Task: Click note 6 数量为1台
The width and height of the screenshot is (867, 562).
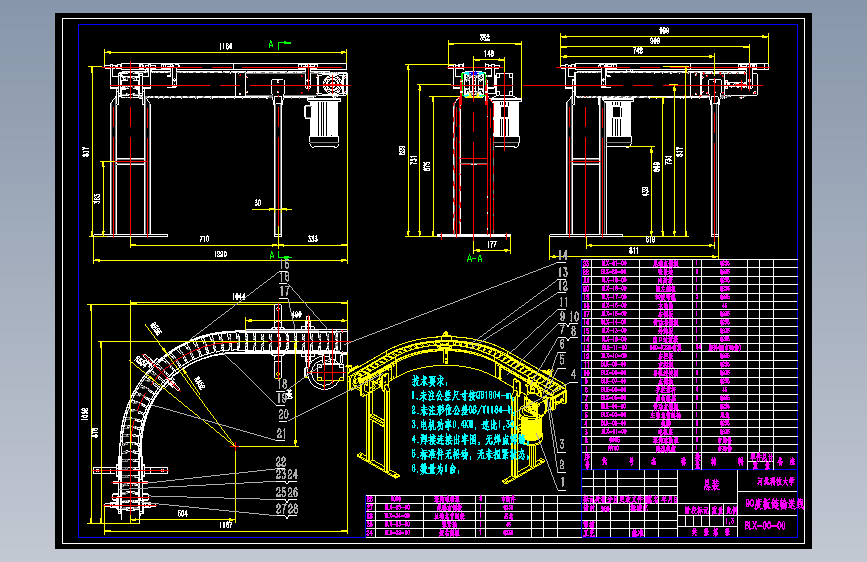Action: pyautogui.click(x=436, y=469)
